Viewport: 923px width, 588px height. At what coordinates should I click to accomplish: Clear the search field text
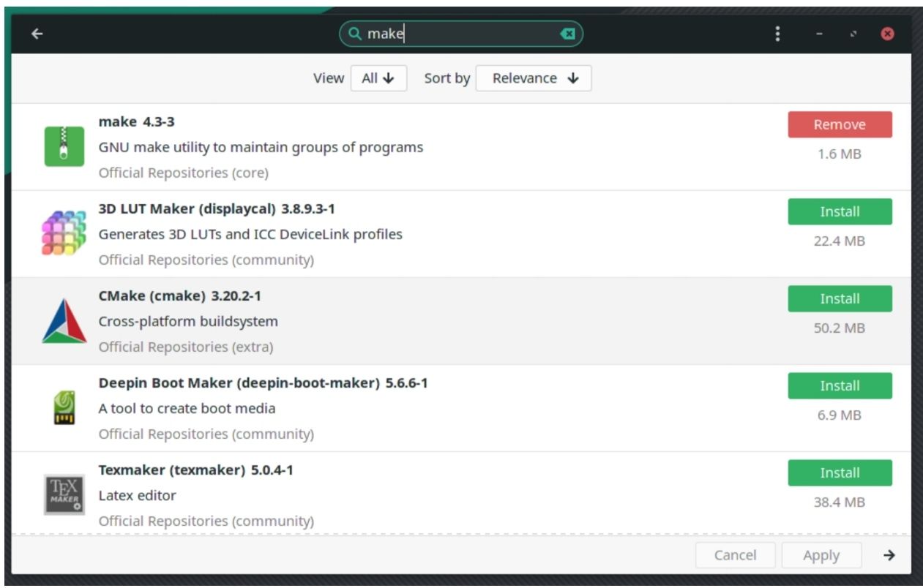567,34
